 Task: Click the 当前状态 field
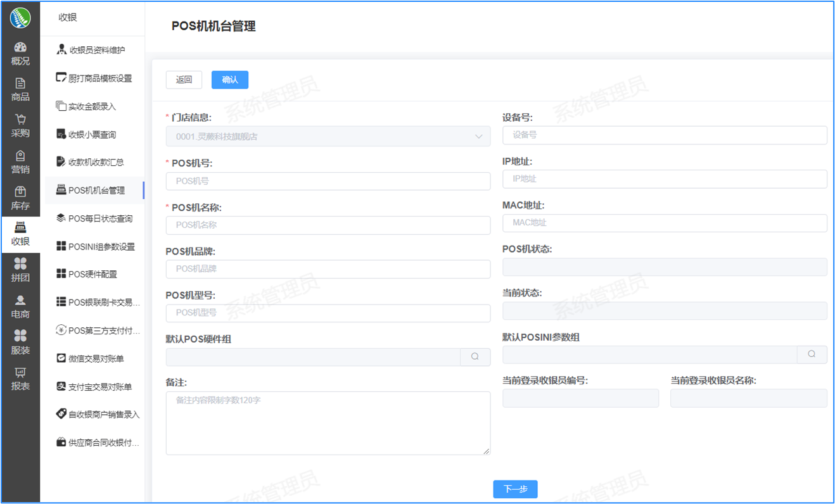[665, 310]
